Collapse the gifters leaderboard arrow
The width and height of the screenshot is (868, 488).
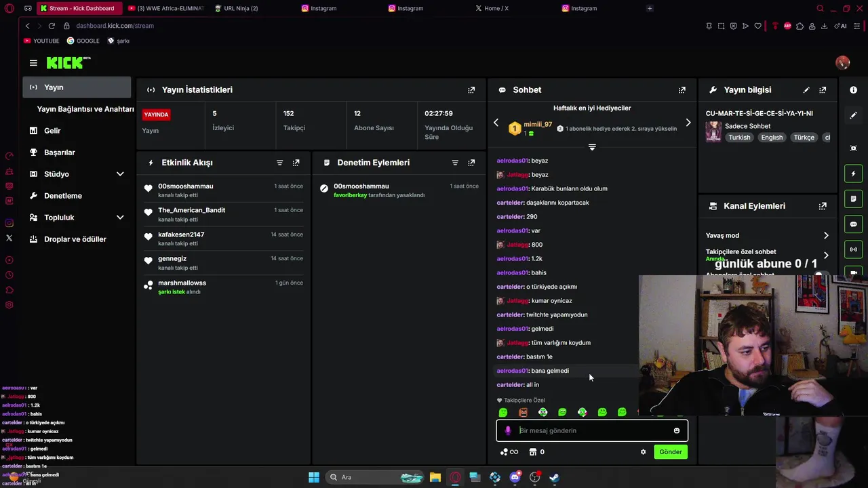pyautogui.click(x=592, y=147)
